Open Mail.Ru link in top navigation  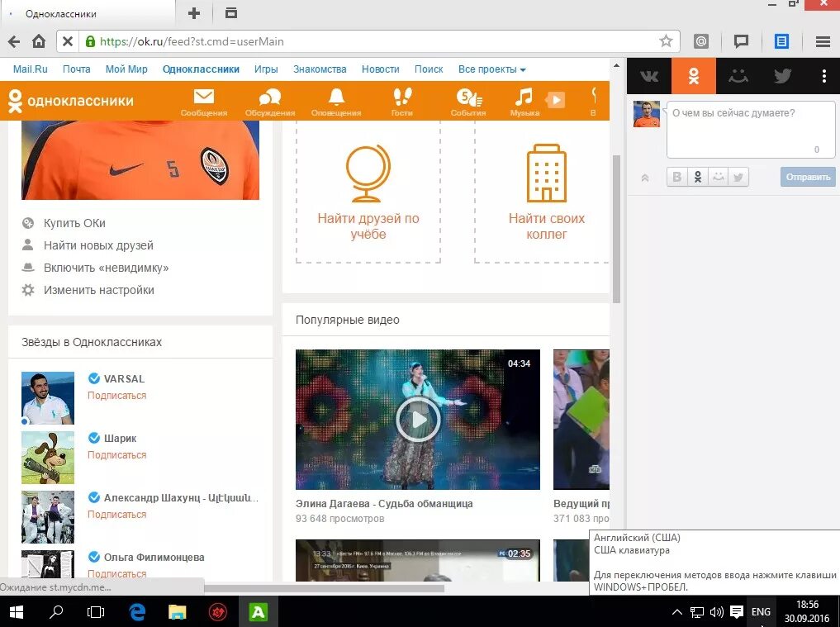(x=30, y=69)
